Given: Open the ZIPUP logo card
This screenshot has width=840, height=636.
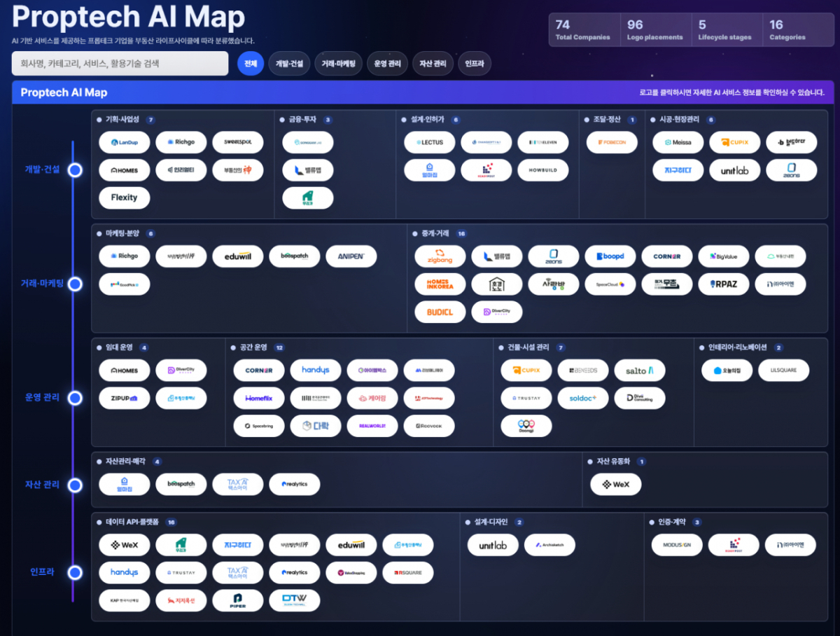Looking at the screenshot, I should click(x=125, y=399).
